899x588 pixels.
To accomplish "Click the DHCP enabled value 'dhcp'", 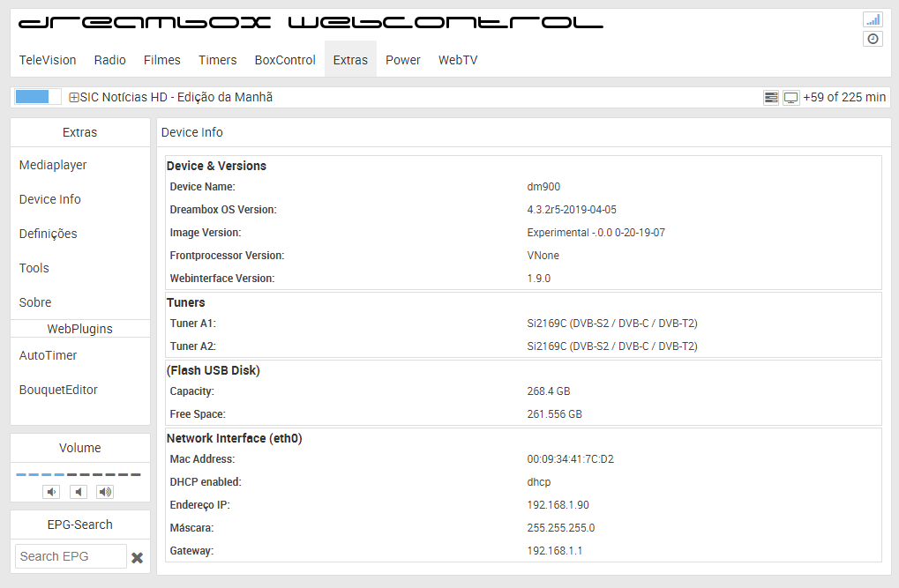I will (539, 482).
